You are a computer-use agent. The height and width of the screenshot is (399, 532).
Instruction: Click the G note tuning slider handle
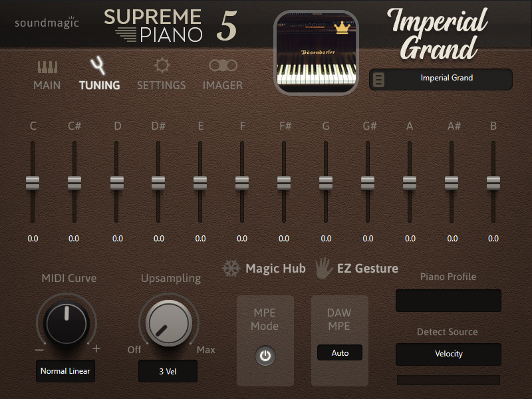coord(326,184)
